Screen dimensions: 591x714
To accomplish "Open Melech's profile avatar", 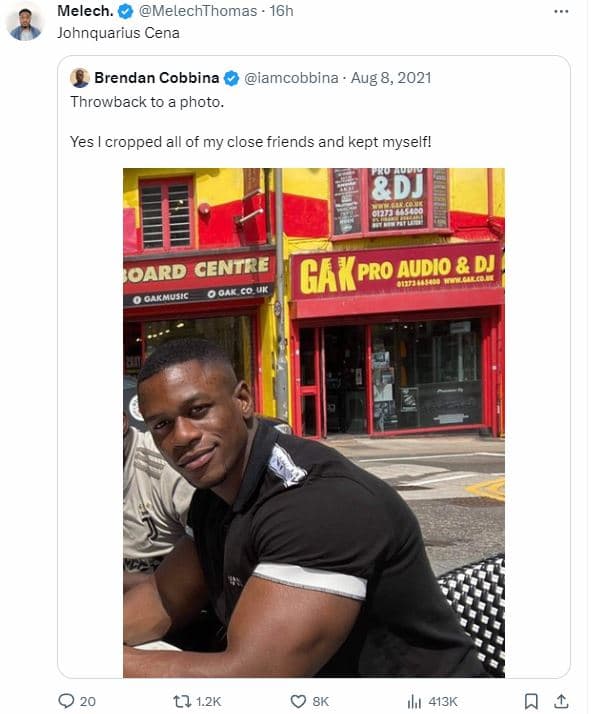I will point(25,24).
